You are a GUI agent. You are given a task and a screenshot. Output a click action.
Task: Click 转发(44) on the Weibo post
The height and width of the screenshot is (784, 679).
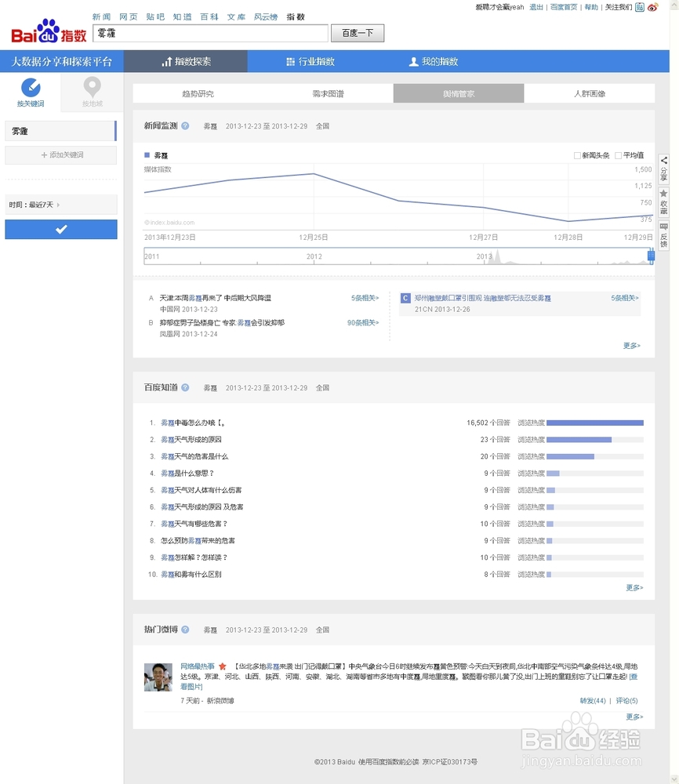pyautogui.click(x=593, y=701)
